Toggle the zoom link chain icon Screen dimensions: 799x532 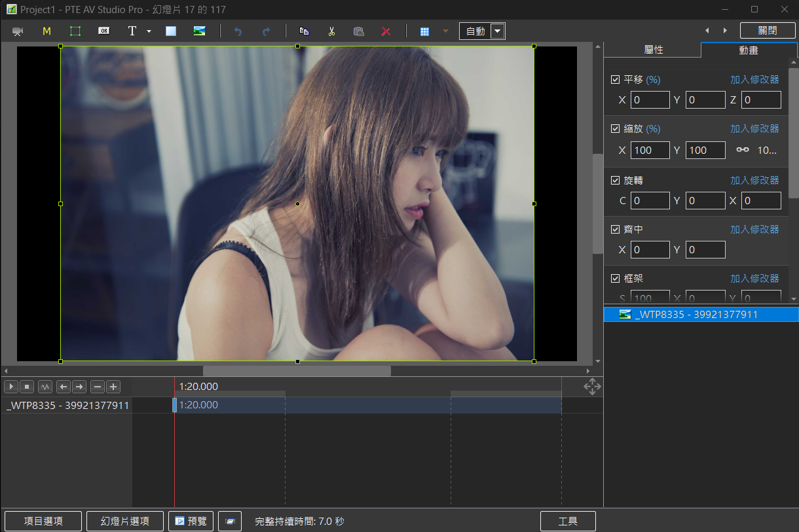pyautogui.click(x=742, y=150)
